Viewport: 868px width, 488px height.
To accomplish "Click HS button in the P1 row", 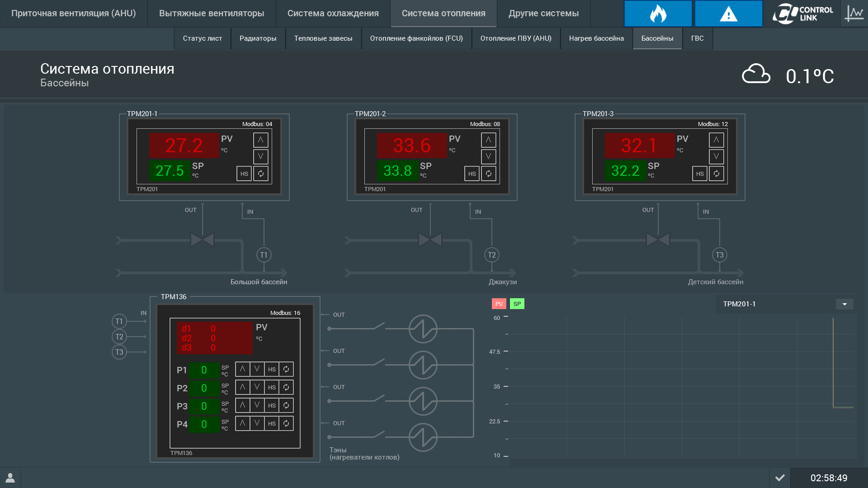I will 272,369.
